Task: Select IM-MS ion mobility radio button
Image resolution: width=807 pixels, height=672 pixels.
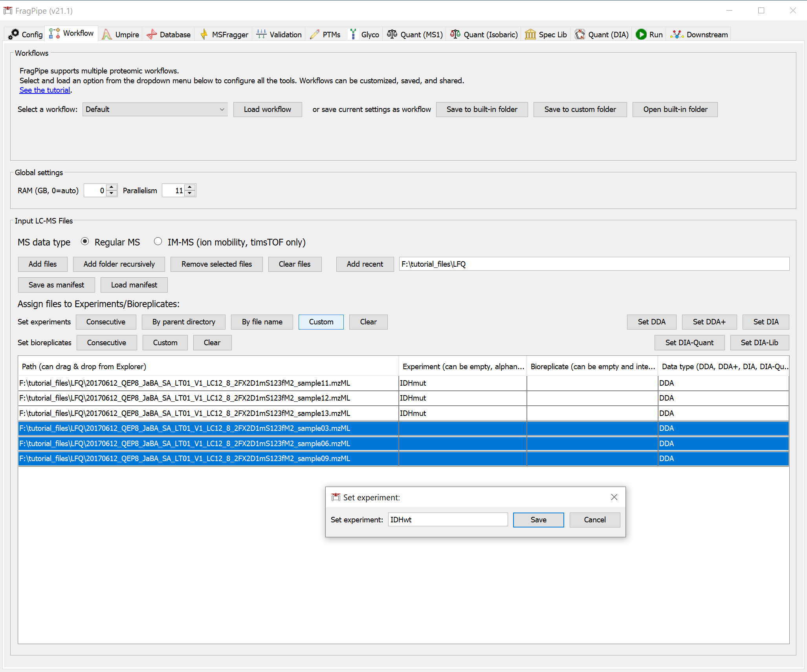Action: pyautogui.click(x=158, y=242)
